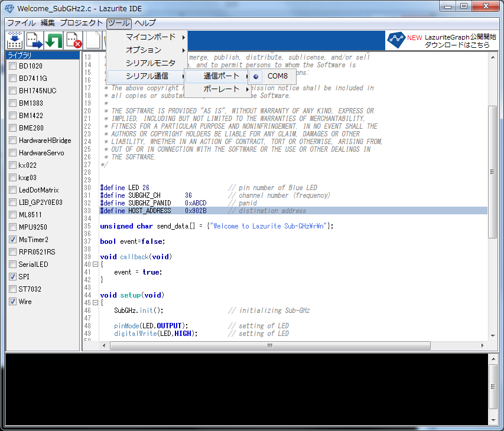Click the program-to-board download icon

coord(14,41)
